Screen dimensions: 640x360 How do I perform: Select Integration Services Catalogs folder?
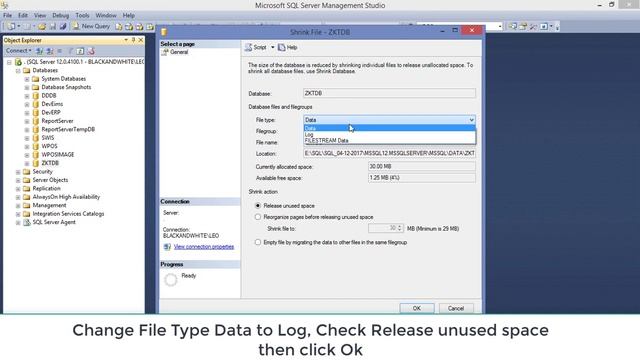point(68,214)
